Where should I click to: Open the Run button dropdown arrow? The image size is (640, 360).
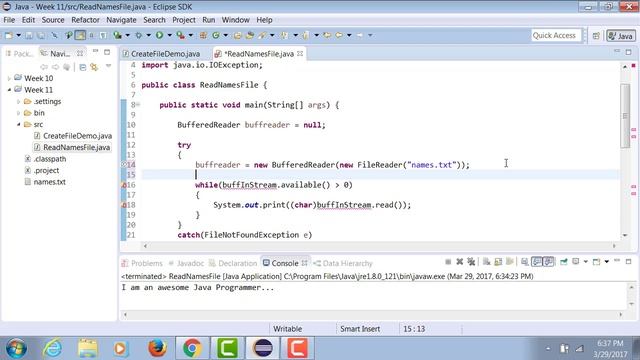pyautogui.click(x=169, y=36)
